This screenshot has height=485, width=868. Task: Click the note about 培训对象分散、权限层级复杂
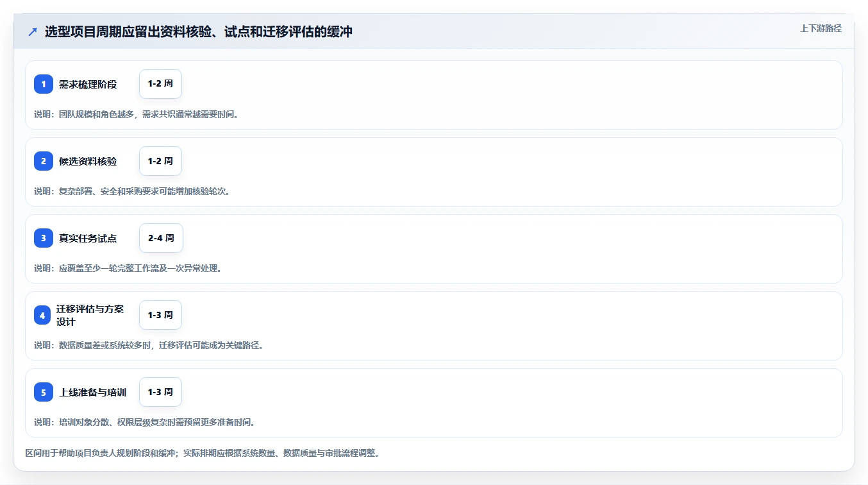pos(144,422)
